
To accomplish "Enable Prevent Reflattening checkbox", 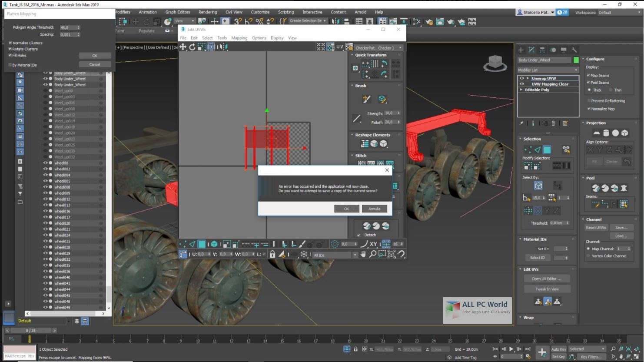I will click(x=588, y=101).
